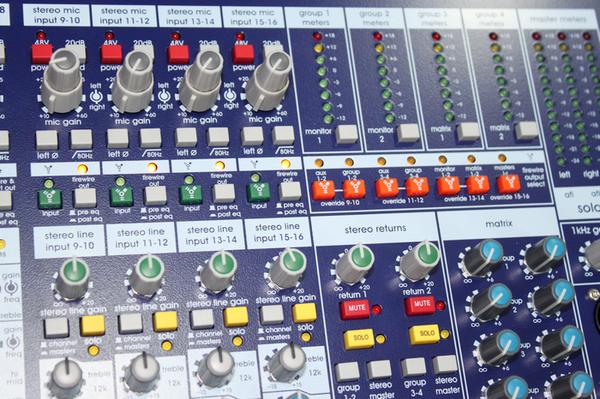Enable the 80Hz filter on mic input 15-16

pyautogui.click(x=283, y=135)
